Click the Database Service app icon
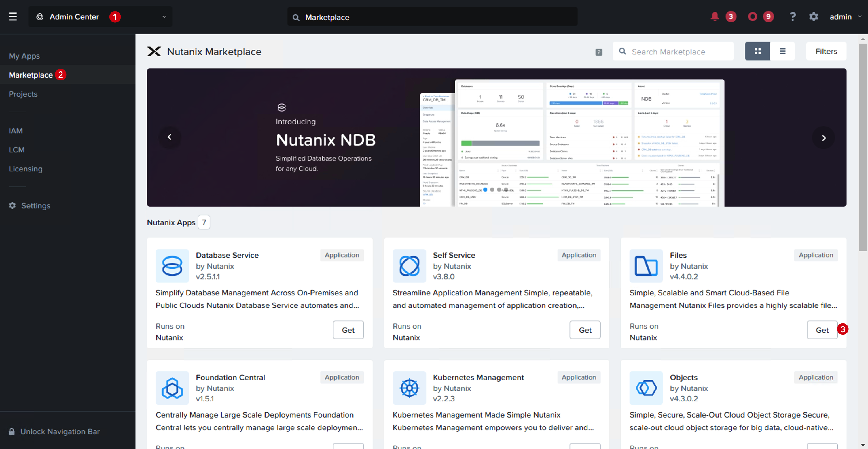Image resolution: width=868 pixels, height=449 pixels. [x=172, y=266]
